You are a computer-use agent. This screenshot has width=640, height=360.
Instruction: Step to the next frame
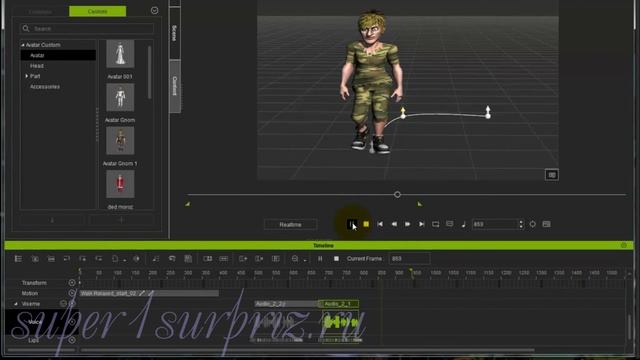[407, 224]
